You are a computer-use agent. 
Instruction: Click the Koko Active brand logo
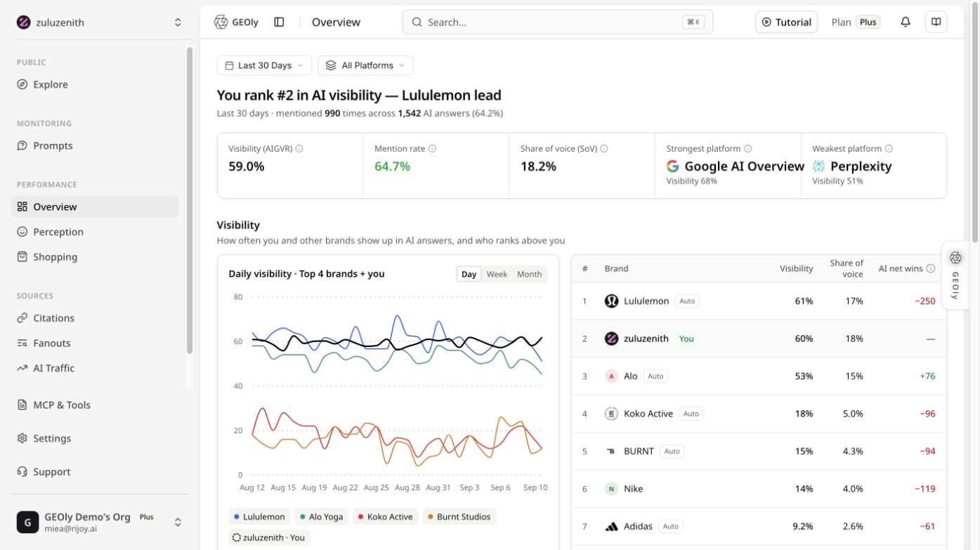tap(611, 414)
